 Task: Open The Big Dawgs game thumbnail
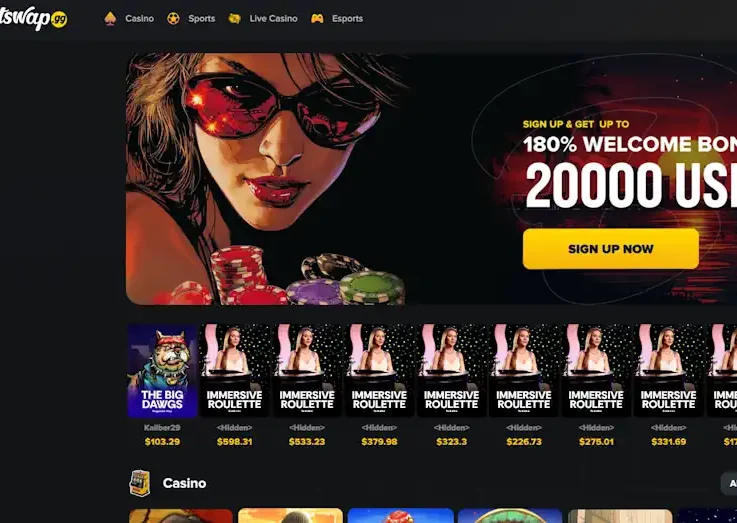[x=163, y=371]
